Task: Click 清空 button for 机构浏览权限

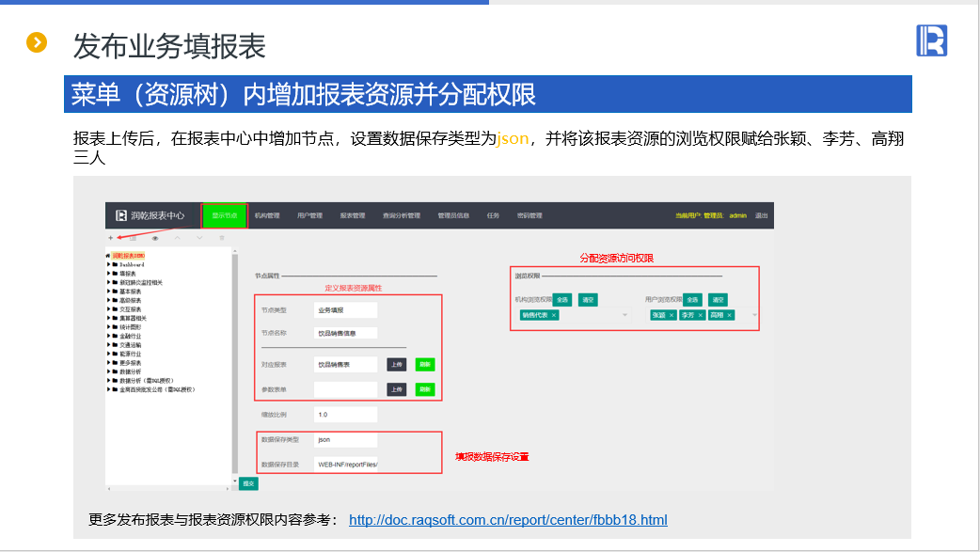Action: (588, 300)
